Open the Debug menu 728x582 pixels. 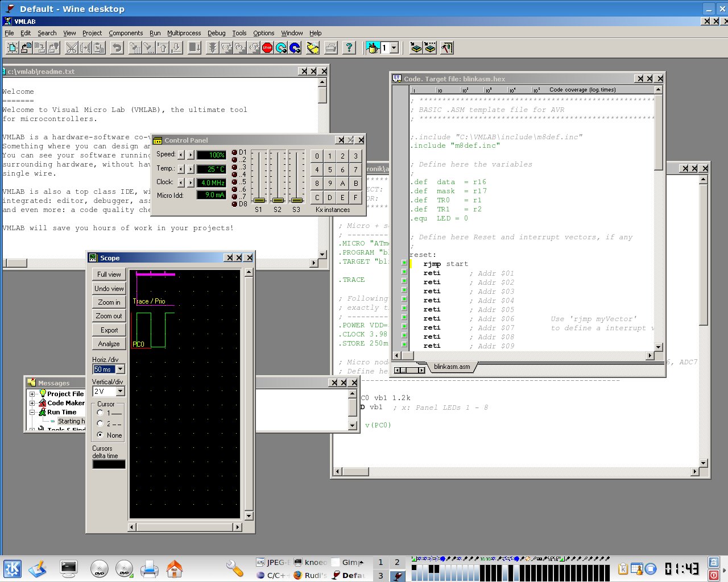pos(216,33)
